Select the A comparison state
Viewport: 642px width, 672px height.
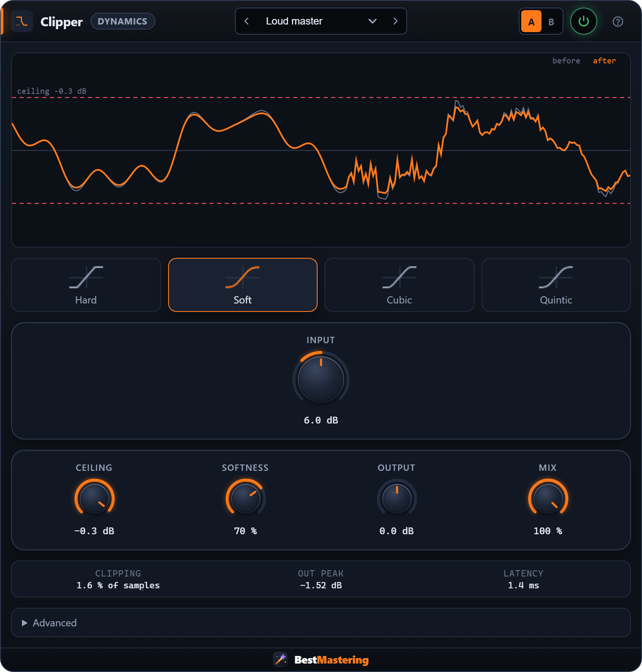point(531,22)
